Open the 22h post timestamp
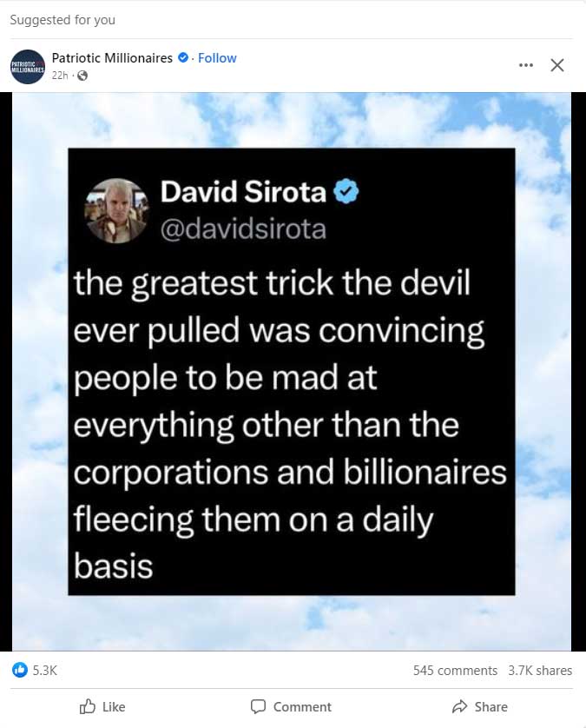 pos(60,76)
